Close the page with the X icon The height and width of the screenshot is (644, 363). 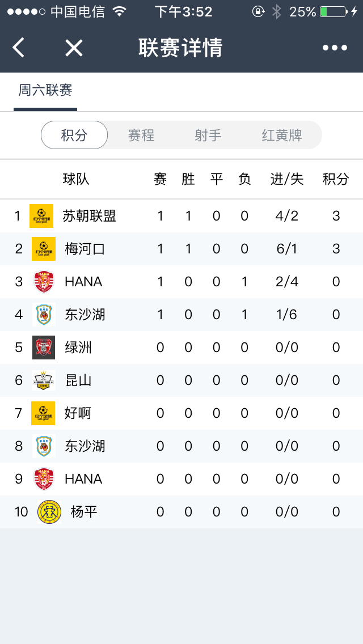pyautogui.click(x=74, y=48)
